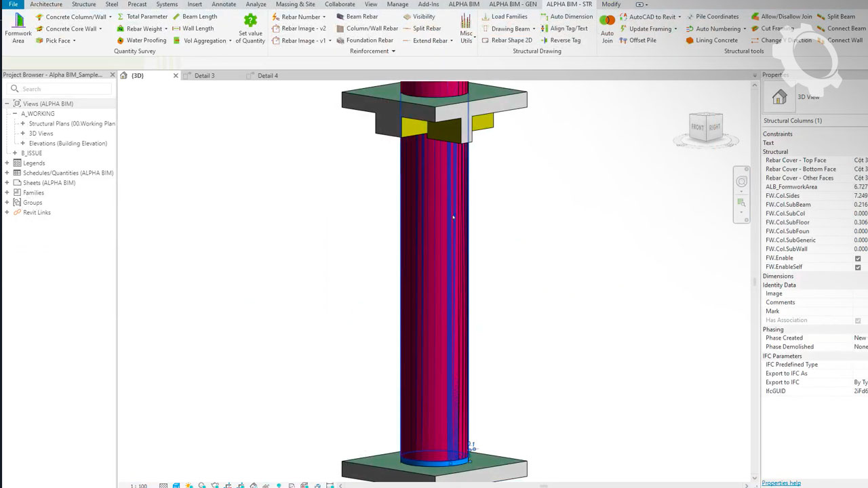Screen dimensions: 868x488
Task: Click the Beam Length button
Action: coord(195,17)
